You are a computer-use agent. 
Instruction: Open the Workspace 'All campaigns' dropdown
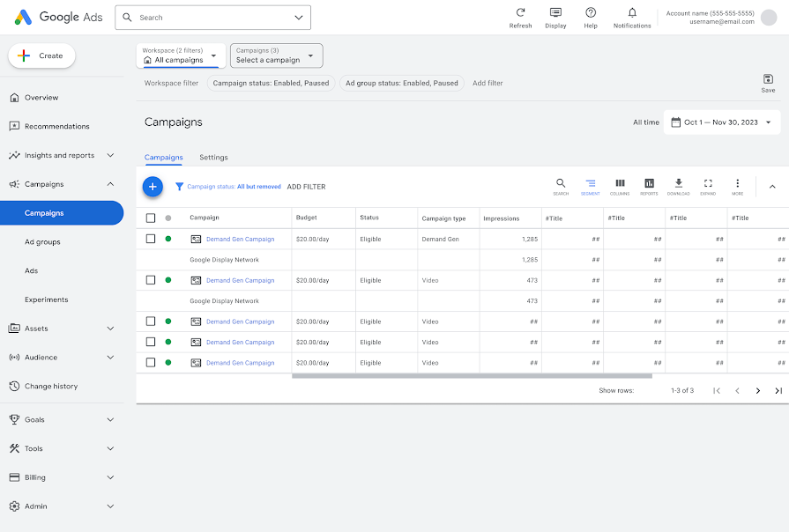[179, 55]
